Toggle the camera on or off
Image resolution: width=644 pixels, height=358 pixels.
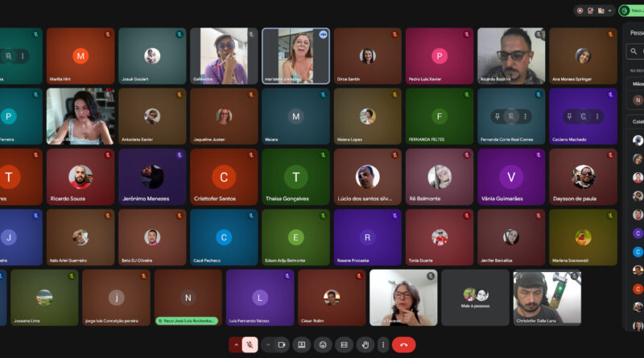(282, 344)
